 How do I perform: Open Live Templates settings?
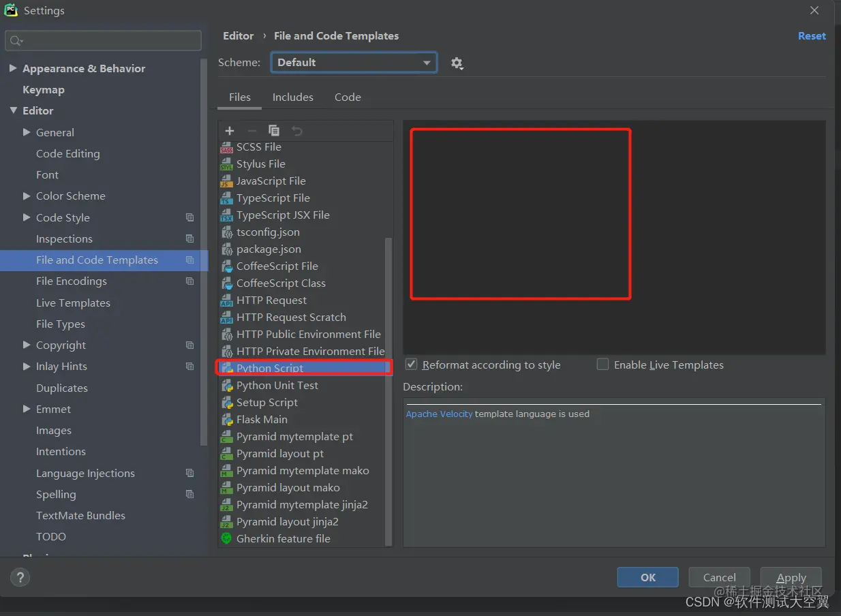(x=73, y=303)
